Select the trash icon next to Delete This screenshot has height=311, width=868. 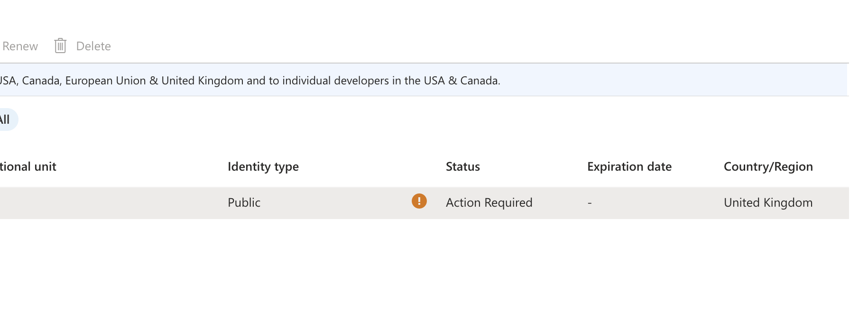[x=60, y=46]
